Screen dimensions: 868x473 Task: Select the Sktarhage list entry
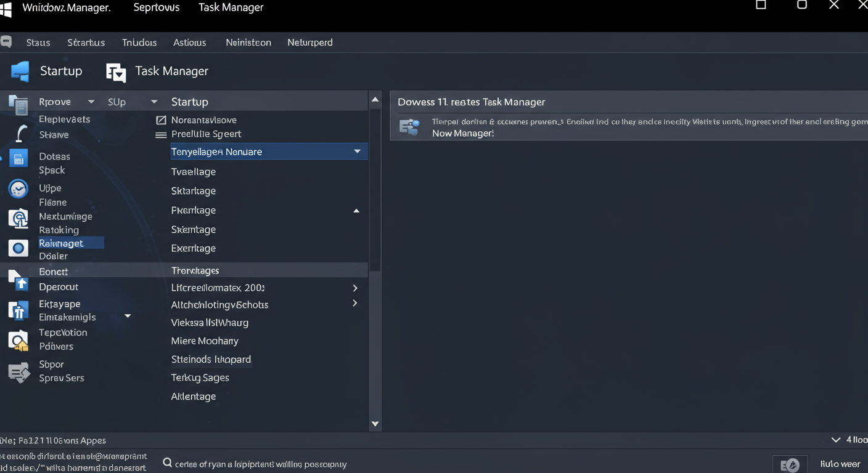(194, 191)
